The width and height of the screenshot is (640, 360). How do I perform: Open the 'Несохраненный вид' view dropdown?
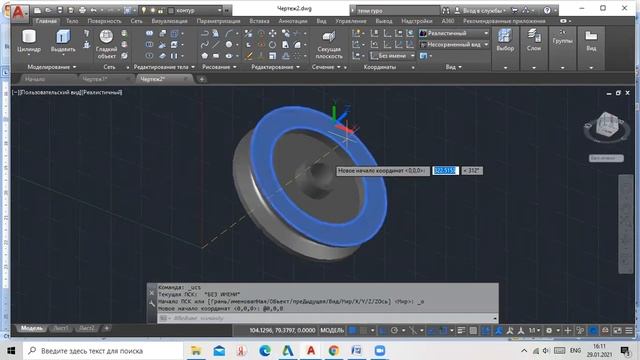point(454,44)
